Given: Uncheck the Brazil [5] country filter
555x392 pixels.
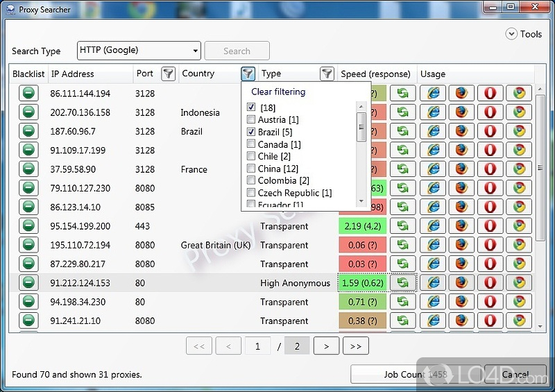Looking at the screenshot, I should pyautogui.click(x=251, y=132).
